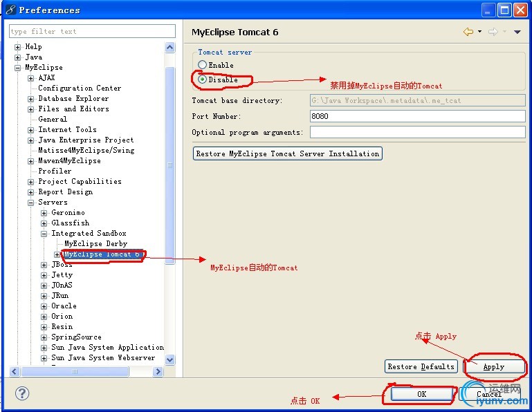Collapse the MyEclipse tree node
The image size is (532, 412).
18,68
